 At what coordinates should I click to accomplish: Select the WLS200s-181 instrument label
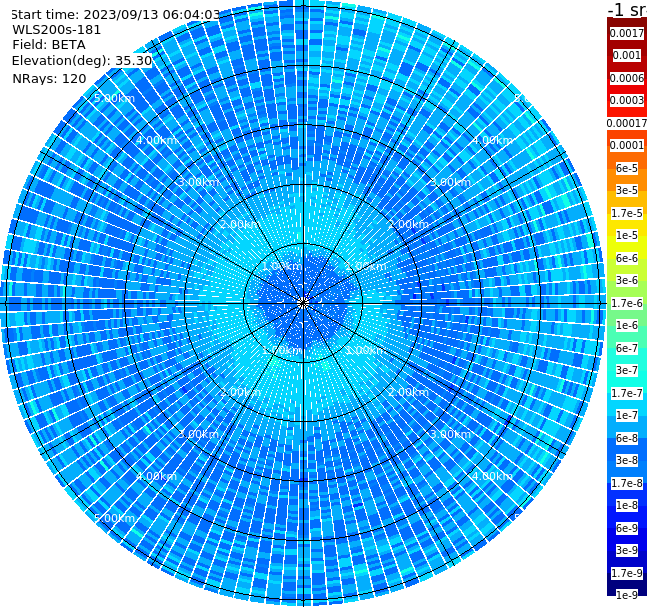(57, 30)
